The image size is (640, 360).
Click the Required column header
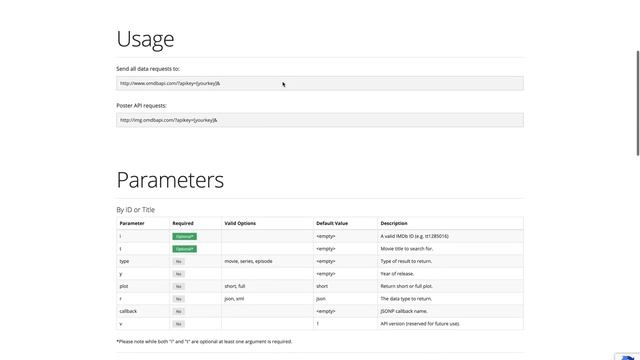[183, 223]
